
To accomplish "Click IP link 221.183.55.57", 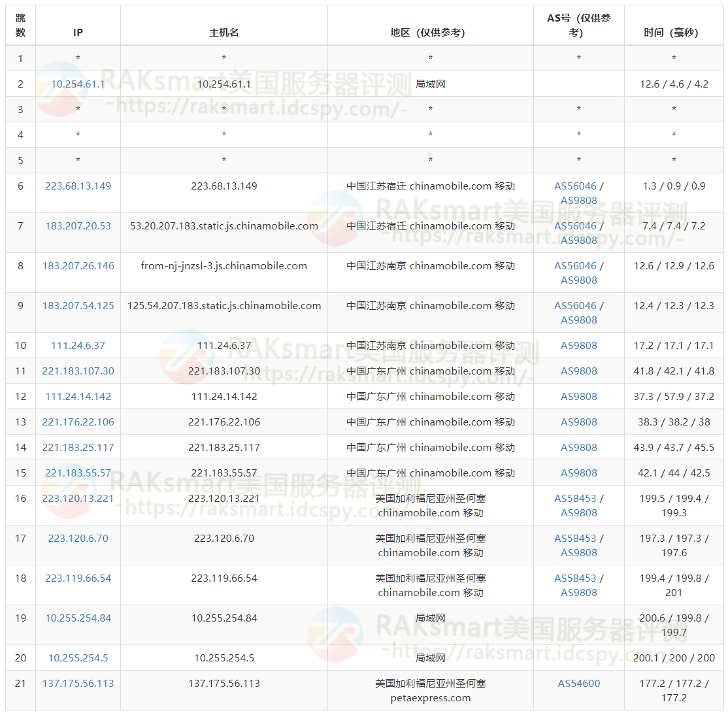I will tap(78, 474).
